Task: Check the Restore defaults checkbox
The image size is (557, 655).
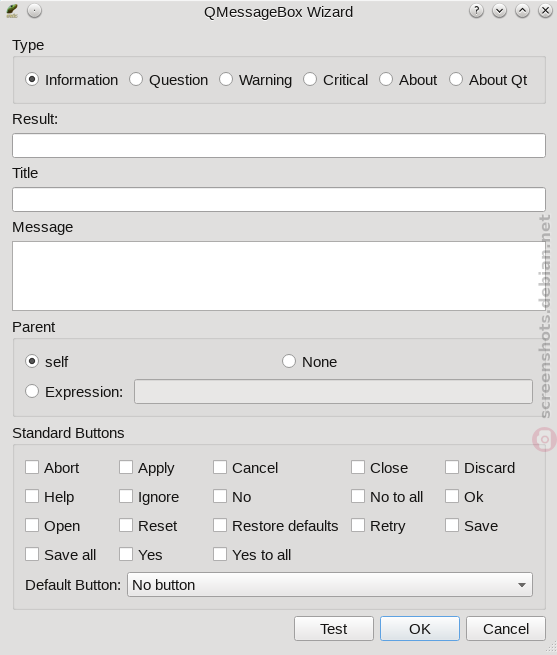Action: [276, 526]
